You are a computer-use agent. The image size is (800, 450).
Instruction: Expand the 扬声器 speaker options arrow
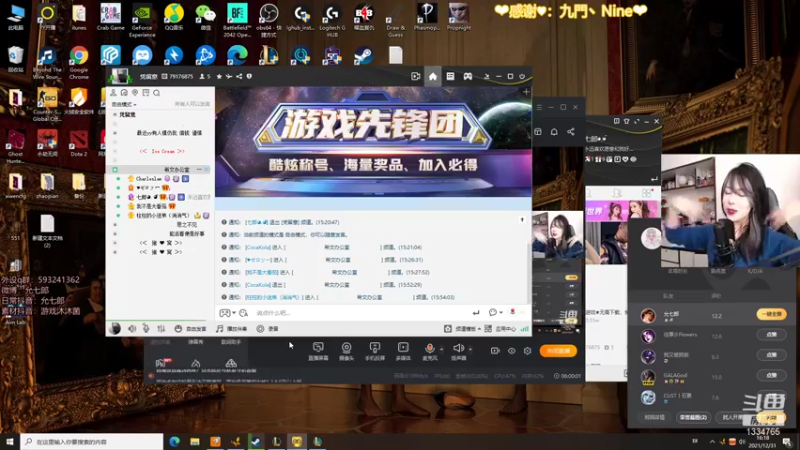(470, 349)
